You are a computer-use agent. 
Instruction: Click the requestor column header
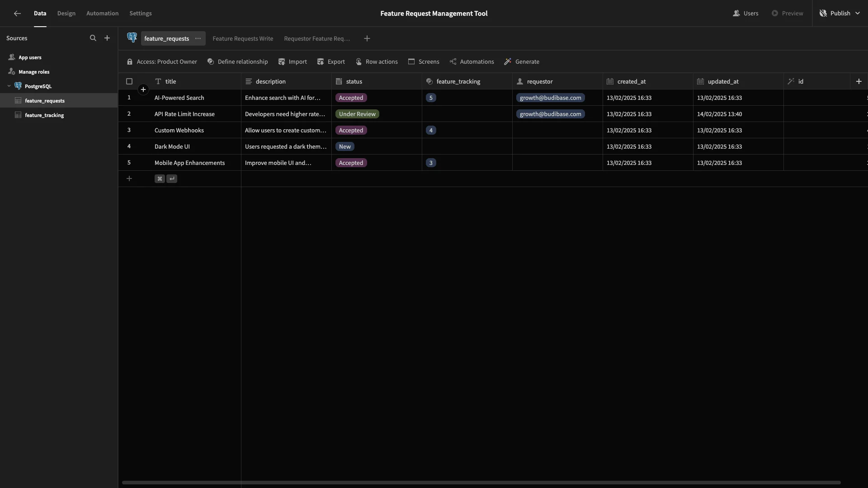coord(557,81)
